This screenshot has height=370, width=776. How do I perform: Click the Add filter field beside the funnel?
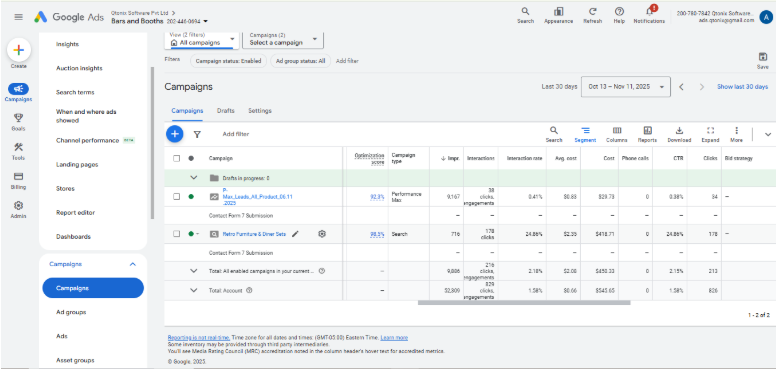236,134
